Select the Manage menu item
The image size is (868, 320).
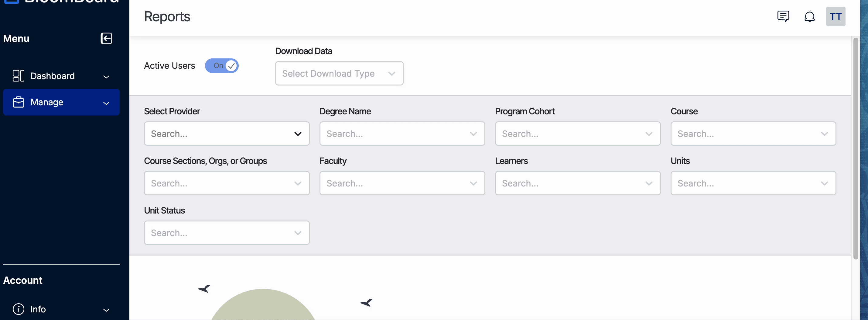tap(61, 102)
